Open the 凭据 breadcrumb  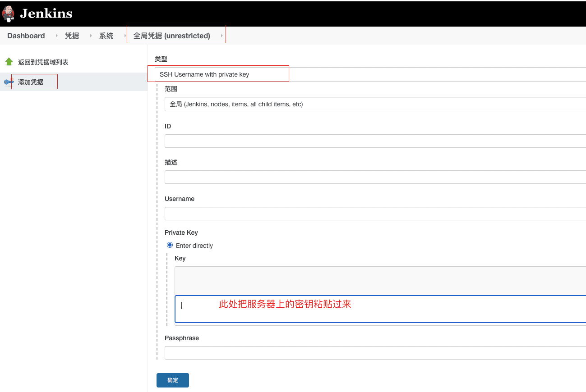click(72, 36)
